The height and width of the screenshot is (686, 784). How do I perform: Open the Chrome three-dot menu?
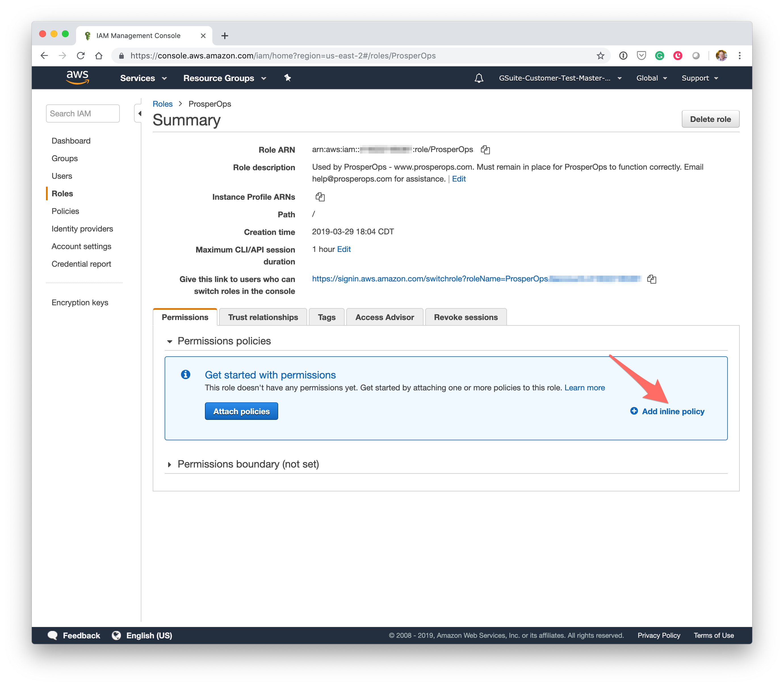pyautogui.click(x=739, y=56)
